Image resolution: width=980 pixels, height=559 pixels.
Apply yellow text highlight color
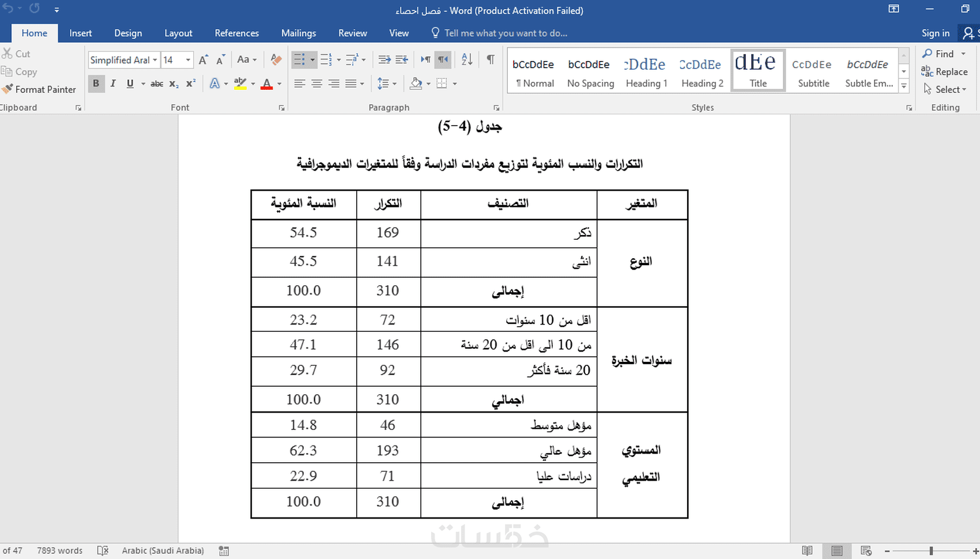(240, 84)
